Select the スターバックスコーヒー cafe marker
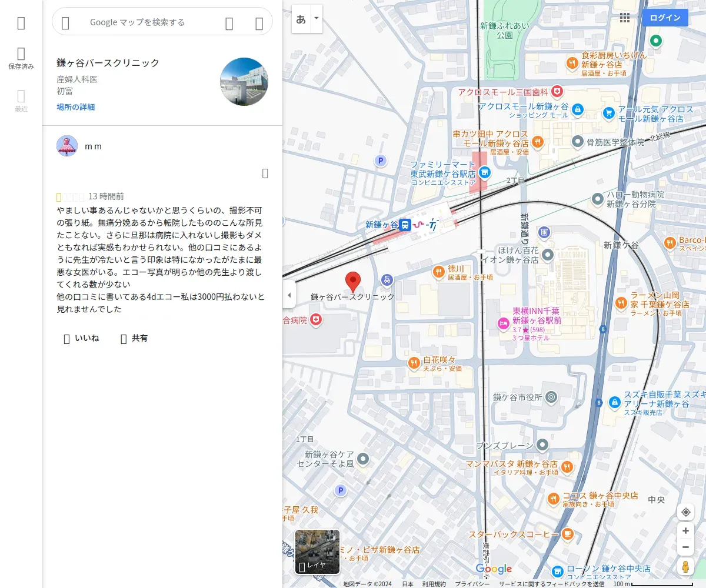The width and height of the screenshot is (706, 588). [x=567, y=533]
